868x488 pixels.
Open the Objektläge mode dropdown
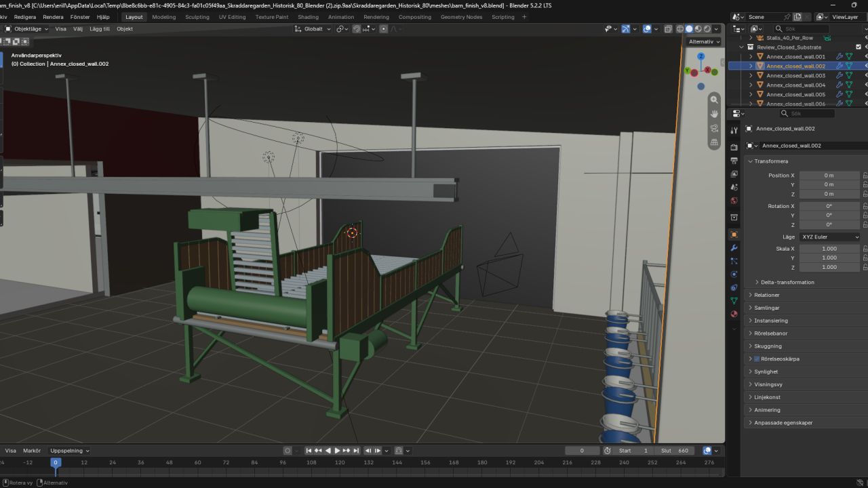pos(27,29)
